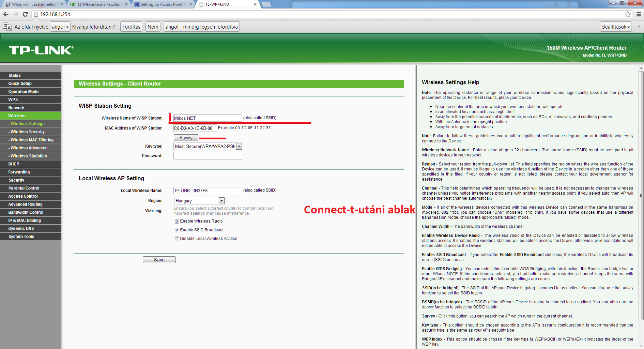The height and width of the screenshot is (349, 644).
Task: Dismiss the translate bar with its X
Action: click(639, 27)
